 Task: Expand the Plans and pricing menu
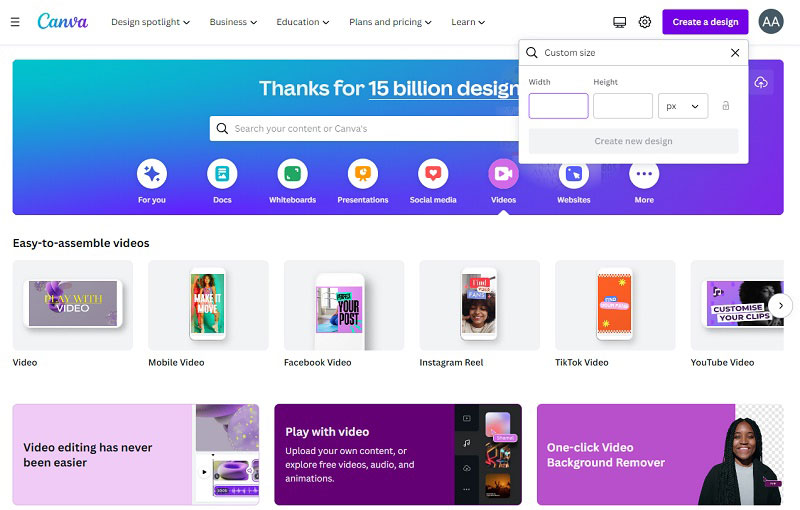[390, 22]
